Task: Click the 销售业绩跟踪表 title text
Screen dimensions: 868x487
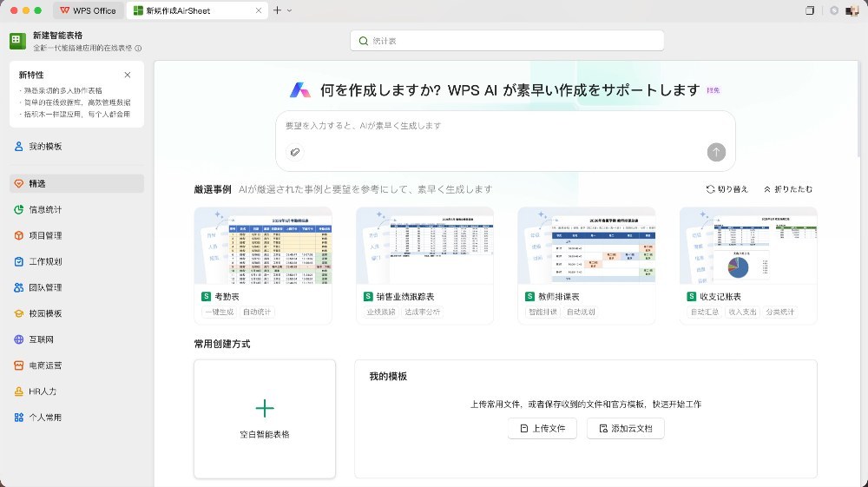Action: pyautogui.click(x=405, y=297)
